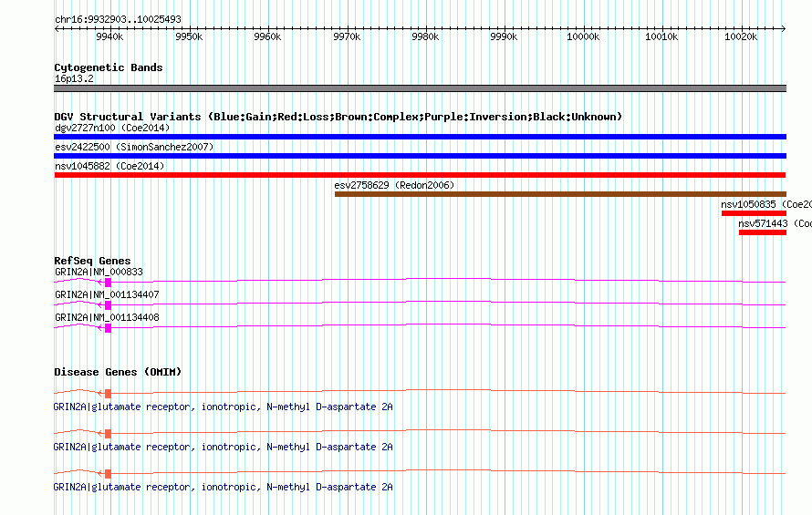This screenshot has width=812, height=515.
Task: Open the first GRIN2A glutamate receptor OMIM link
Action: point(224,407)
